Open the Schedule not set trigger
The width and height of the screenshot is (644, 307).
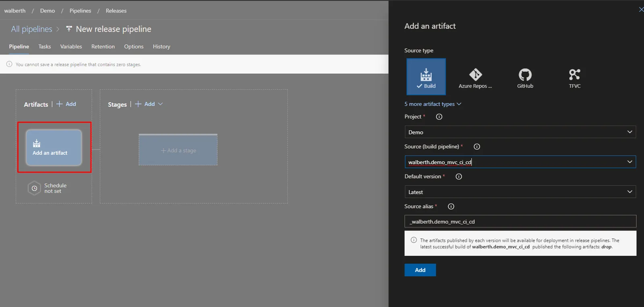pos(47,188)
